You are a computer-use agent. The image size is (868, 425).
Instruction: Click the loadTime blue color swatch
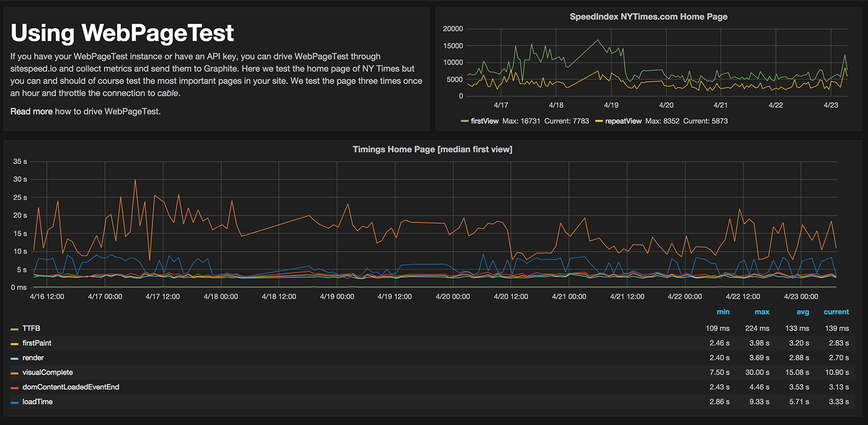(15, 402)
